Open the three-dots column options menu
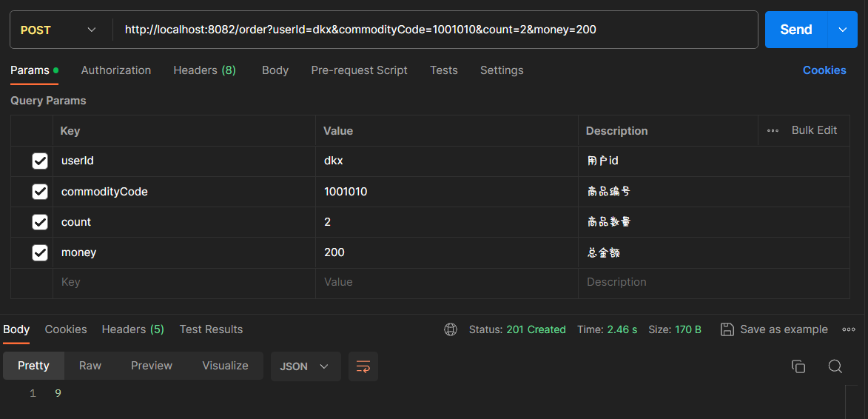 tap(773, 130)
